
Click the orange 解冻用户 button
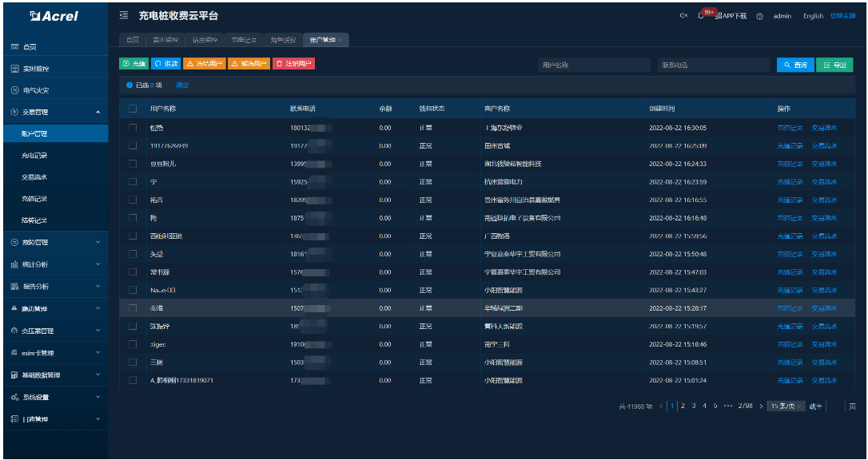click(x=249, y=64)
